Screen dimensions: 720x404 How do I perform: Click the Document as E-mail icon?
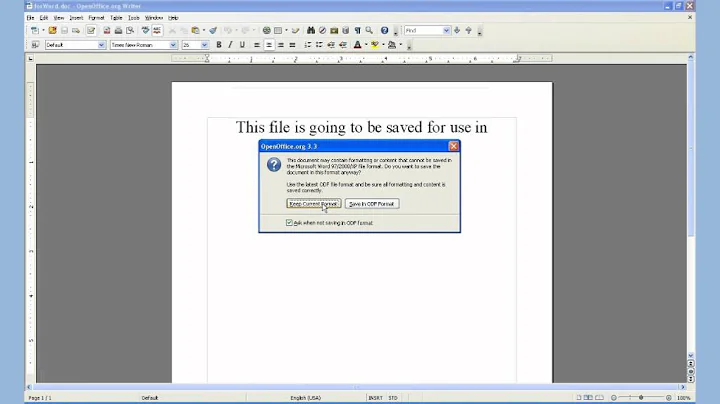[x=76, y=30]
